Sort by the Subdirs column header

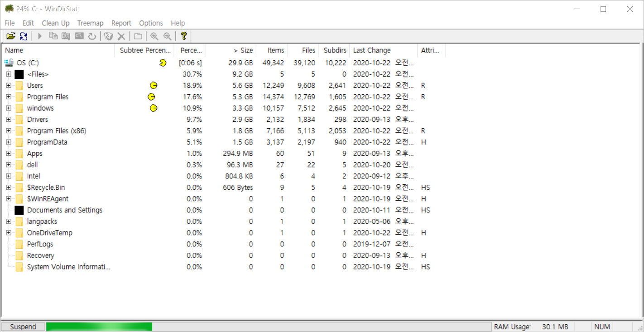pos(334,51)
